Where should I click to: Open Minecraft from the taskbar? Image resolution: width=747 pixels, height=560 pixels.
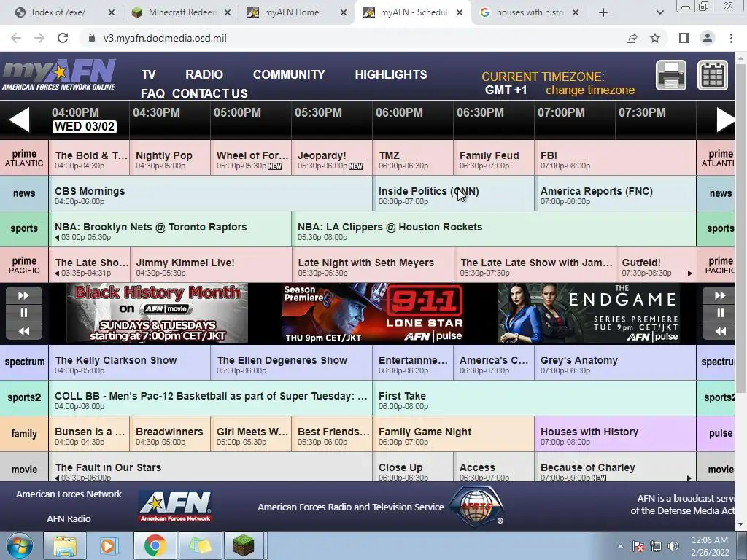pos(244,545)
